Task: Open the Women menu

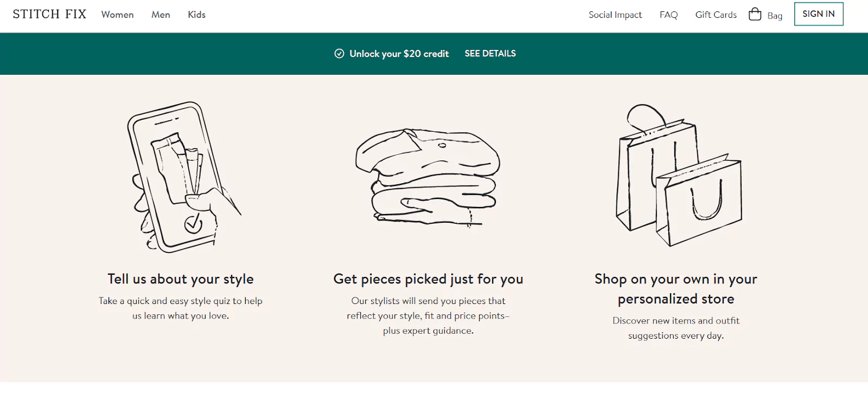Action: 117,15
